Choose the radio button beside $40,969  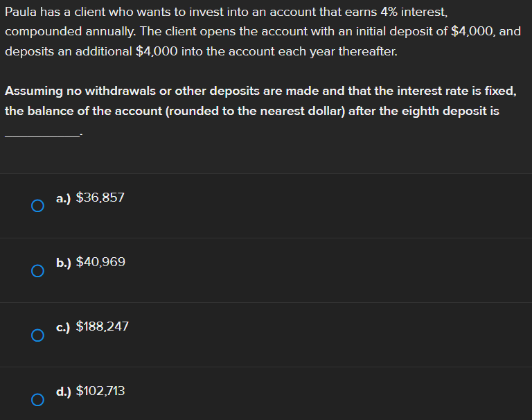37,270
